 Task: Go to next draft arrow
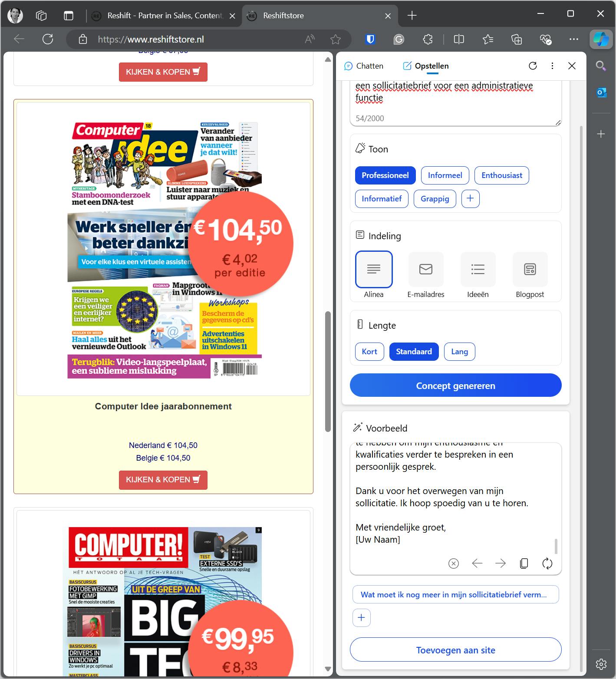click(501, 564)
